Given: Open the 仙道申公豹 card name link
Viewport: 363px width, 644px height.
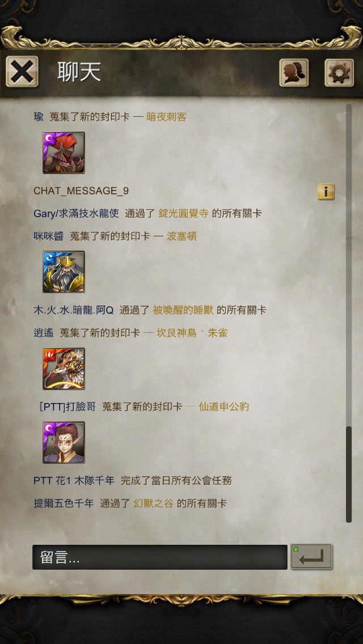Looking at the screenshot, I should point(223,407).
